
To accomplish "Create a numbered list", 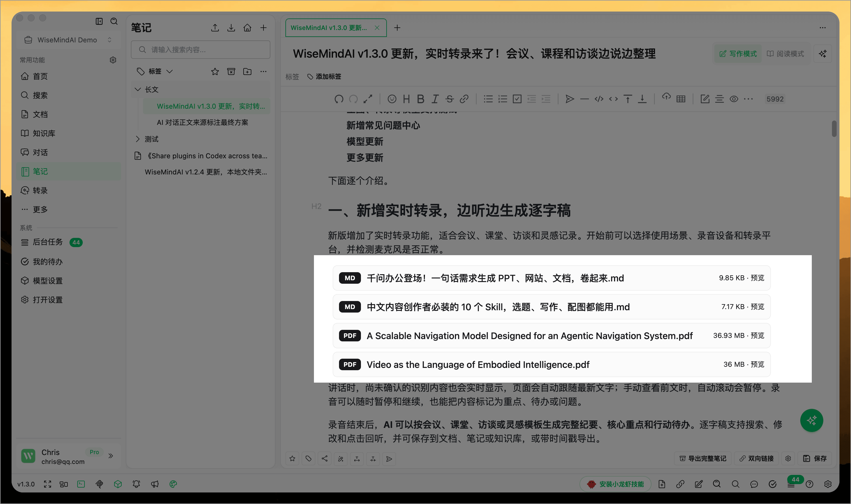I will coord(502,99).
